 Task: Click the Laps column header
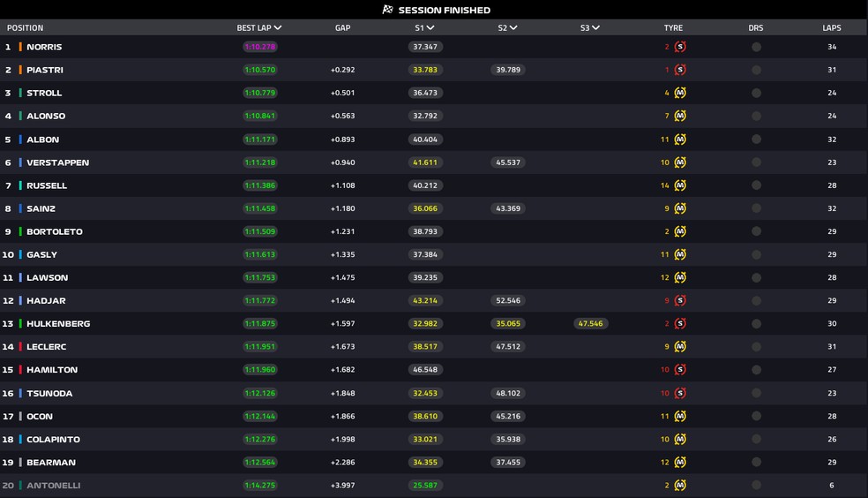pos(832,27)
